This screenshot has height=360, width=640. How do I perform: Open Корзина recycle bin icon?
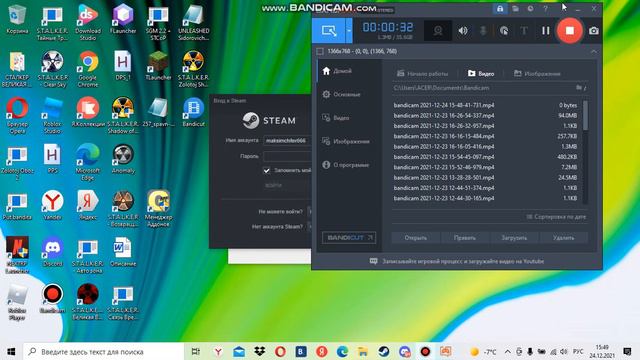tap(17, 19)
